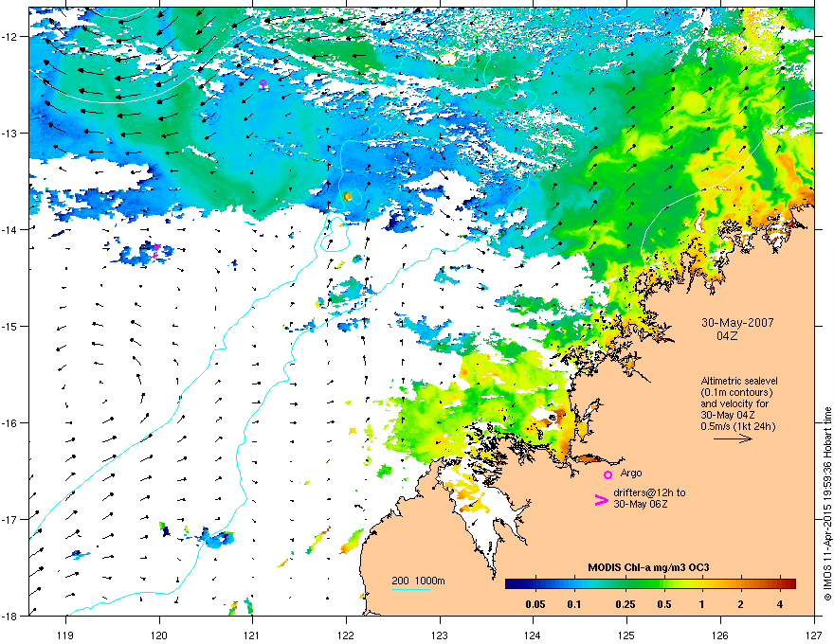Click latitude axis label '-14'
Screen dimensions: 834x644
coord(10,229)
